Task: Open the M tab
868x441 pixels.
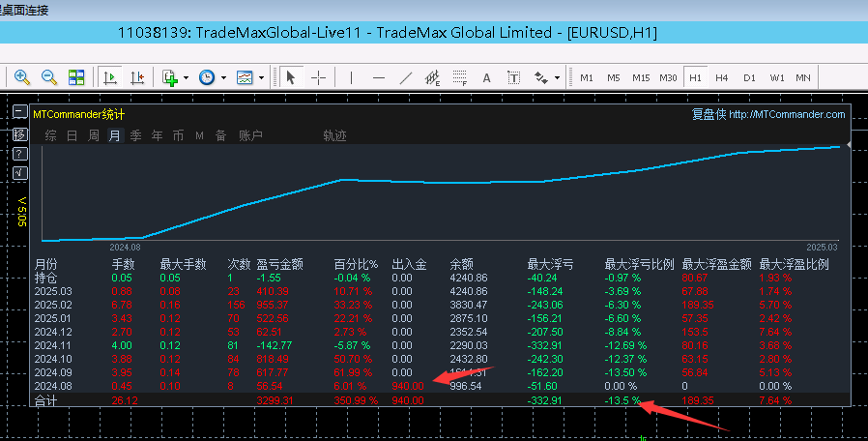Action: pos(199,135)
